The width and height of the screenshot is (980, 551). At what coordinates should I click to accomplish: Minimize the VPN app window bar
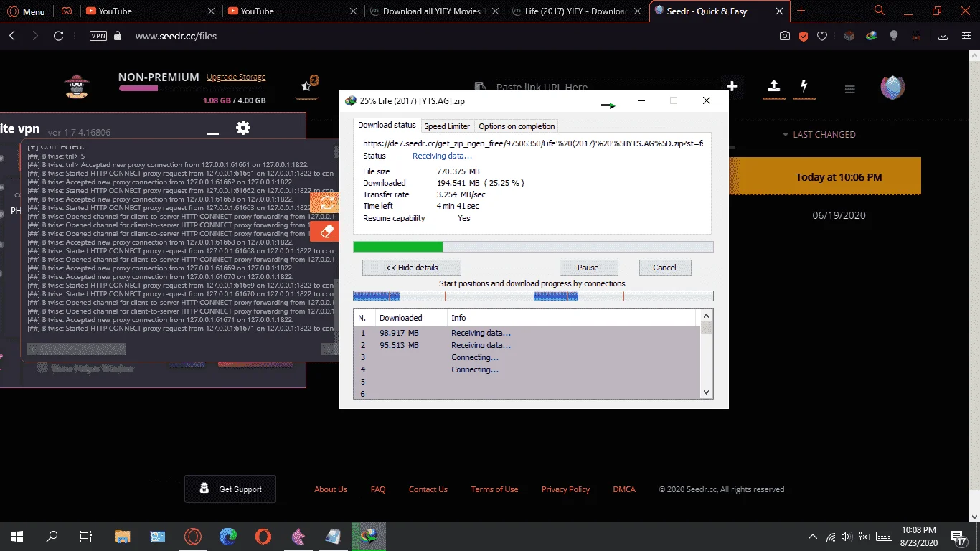pos(212,133)
